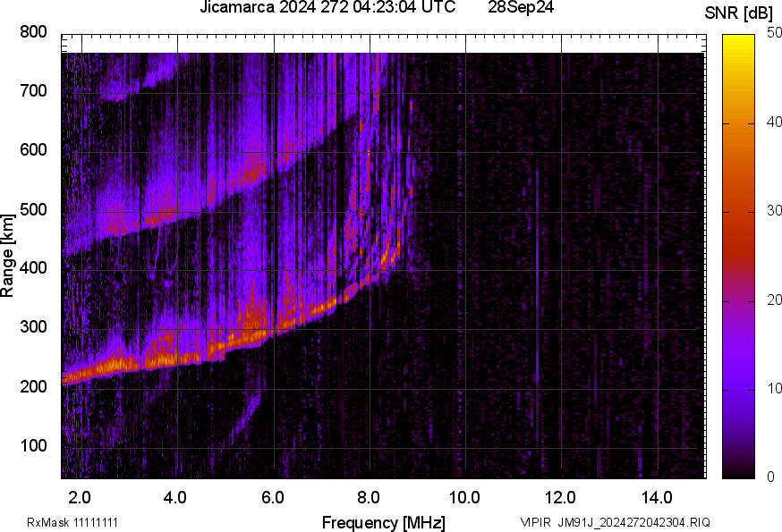Viewport: 782px width, 532px height.
Task: Click the 50 tick label on colorbar
Action: point(775,33)
